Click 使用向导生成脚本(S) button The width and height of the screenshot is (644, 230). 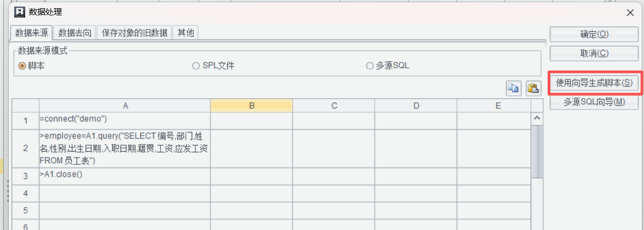click(594, 83)
